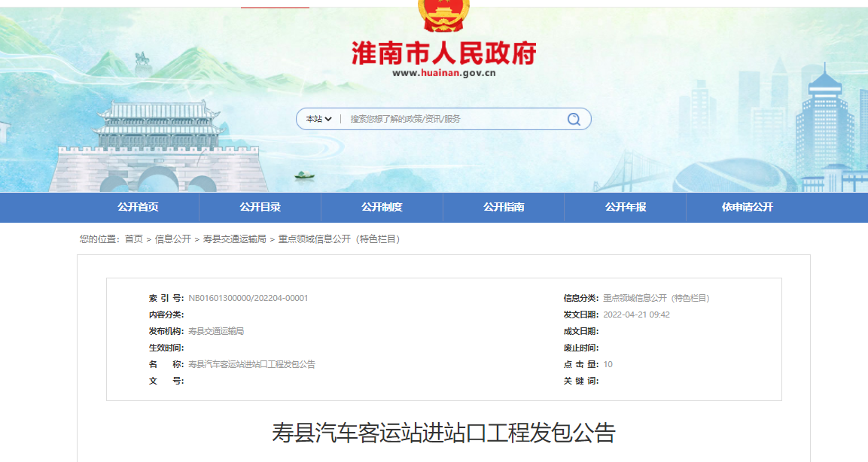Open the 公开制度 navigation section

click(383, 207)
